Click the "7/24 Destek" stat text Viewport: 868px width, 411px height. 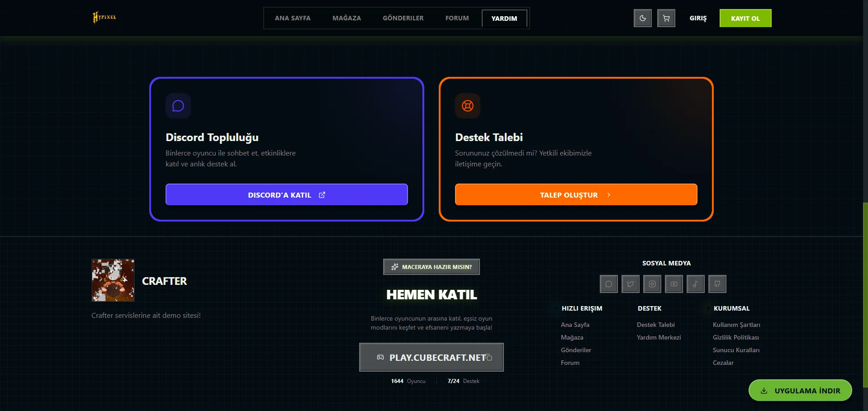point(463,381)
